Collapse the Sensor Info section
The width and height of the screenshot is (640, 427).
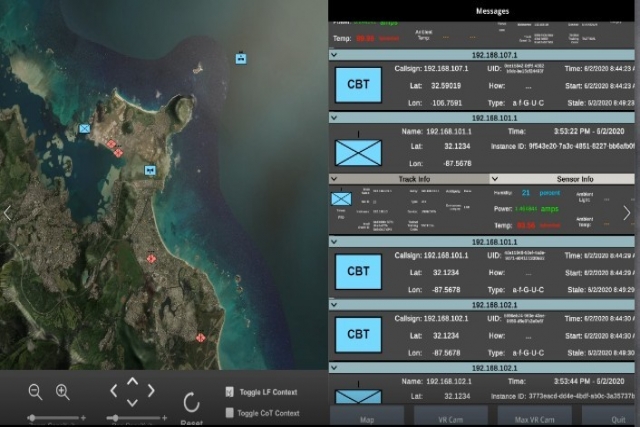[x=495, y=179]
